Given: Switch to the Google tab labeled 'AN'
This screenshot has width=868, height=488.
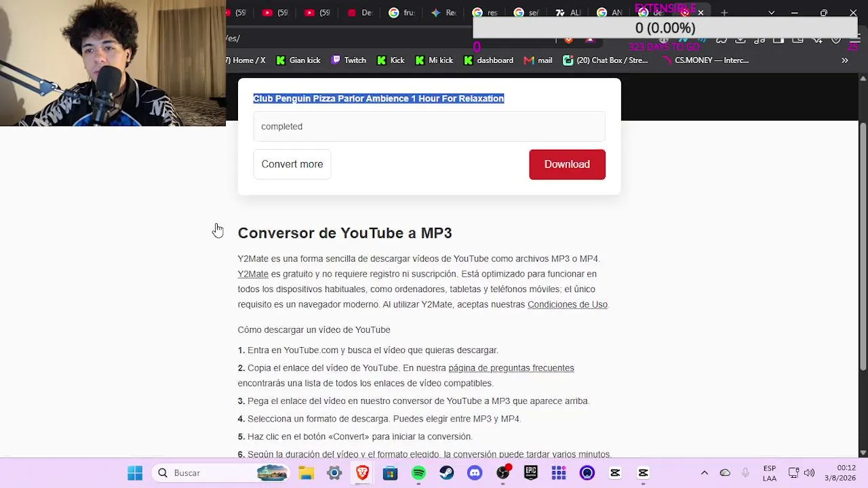Looking at the screenshot, I should tap(610, 13).
